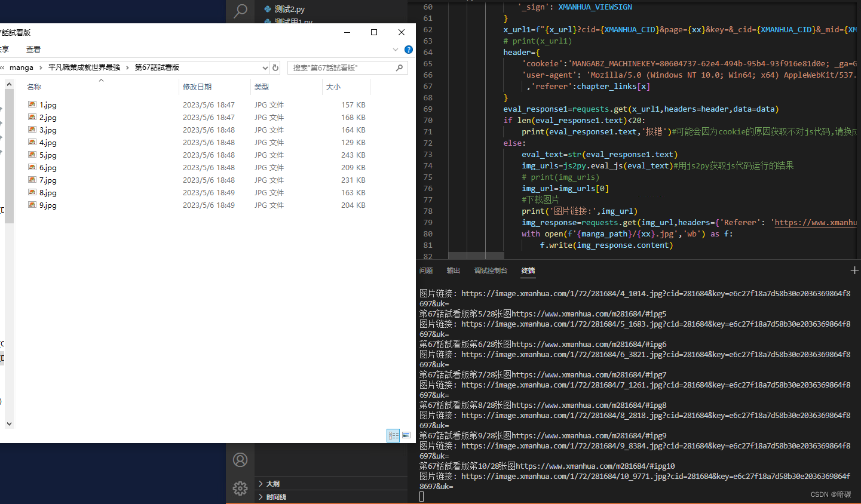Image resolution: width=861 pixels, height=504 pixels.
Task: Go to manga folder in breadcrumb
Action: click(22, 67)
